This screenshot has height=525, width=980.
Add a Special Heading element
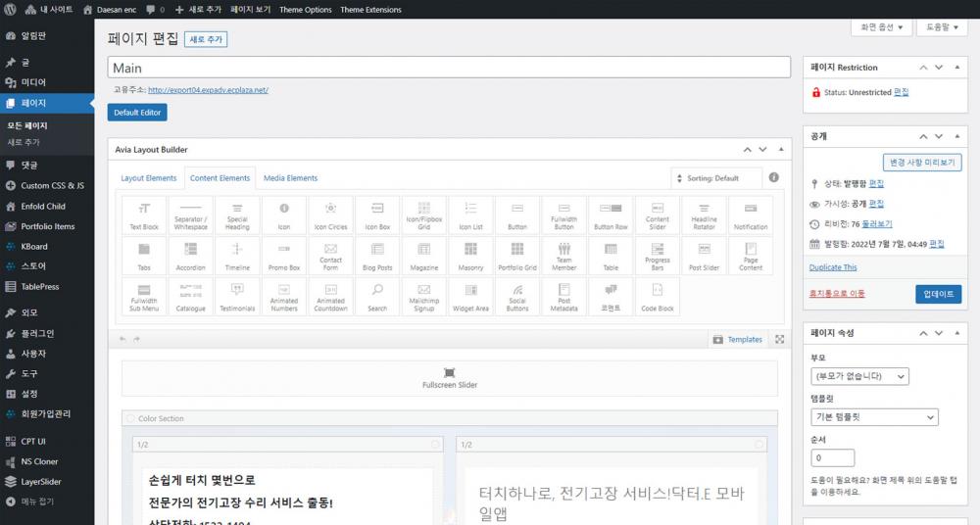tap(237, 215)
